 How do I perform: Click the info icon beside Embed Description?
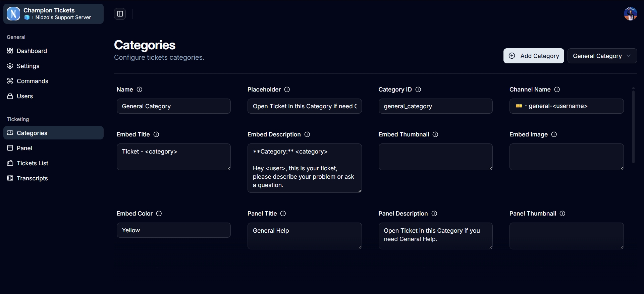click(x=307, y=134)
